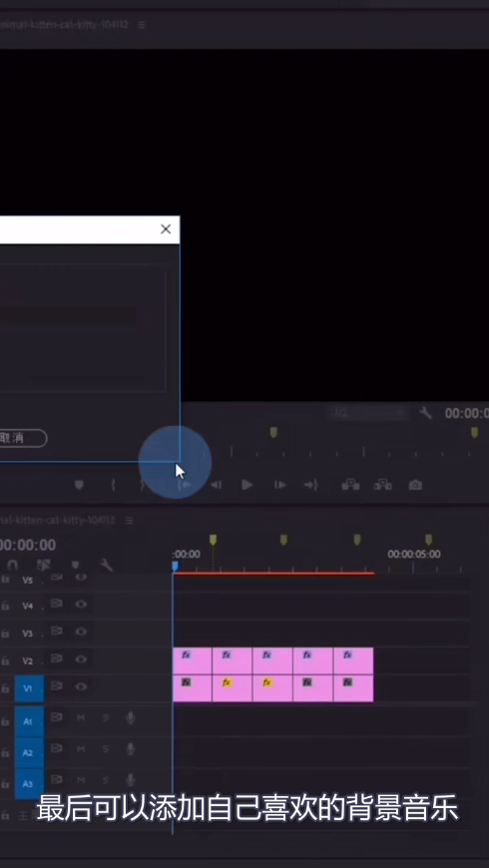Toggle V2 track output eye
Viewport: 489px width, 868px height.
tap(82, 659)
